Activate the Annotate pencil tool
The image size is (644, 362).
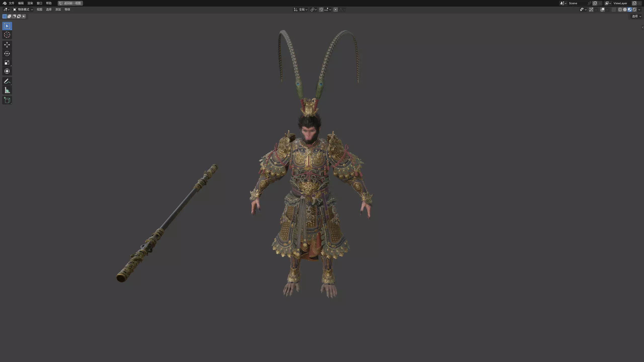click(x=7, y=81)
